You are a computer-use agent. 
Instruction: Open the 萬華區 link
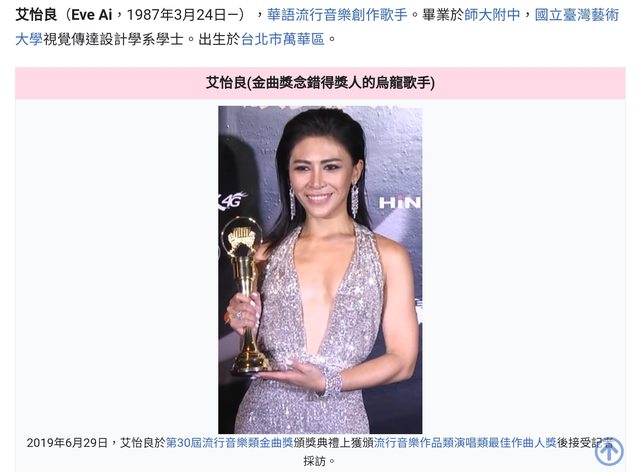(x=303, y=39)
